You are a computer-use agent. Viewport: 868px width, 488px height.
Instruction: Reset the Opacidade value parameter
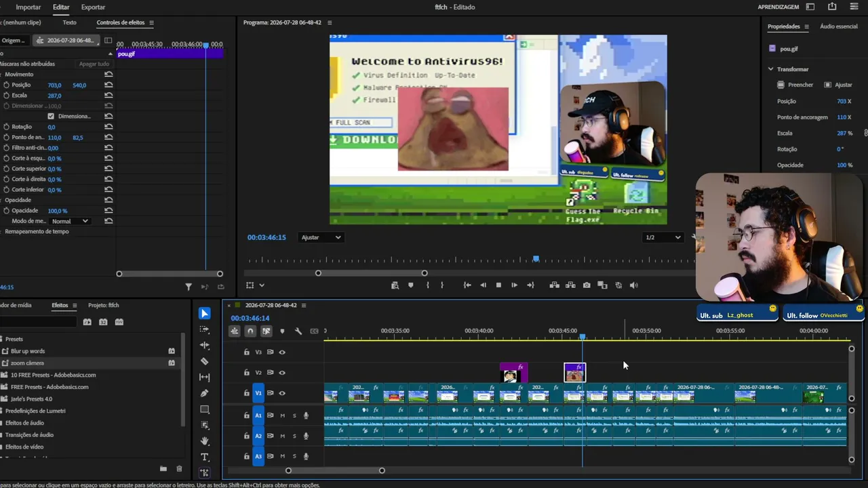click(108, 211)
